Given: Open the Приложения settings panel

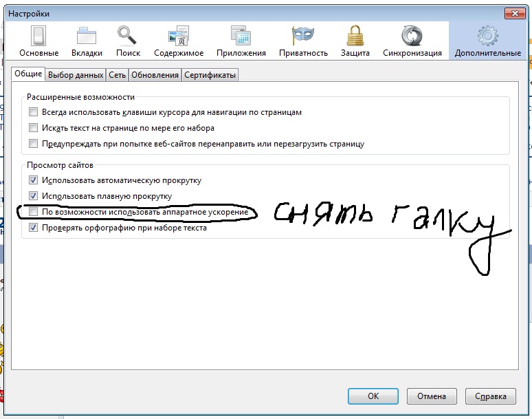Looking at the screenshot, I should [241, 41].
